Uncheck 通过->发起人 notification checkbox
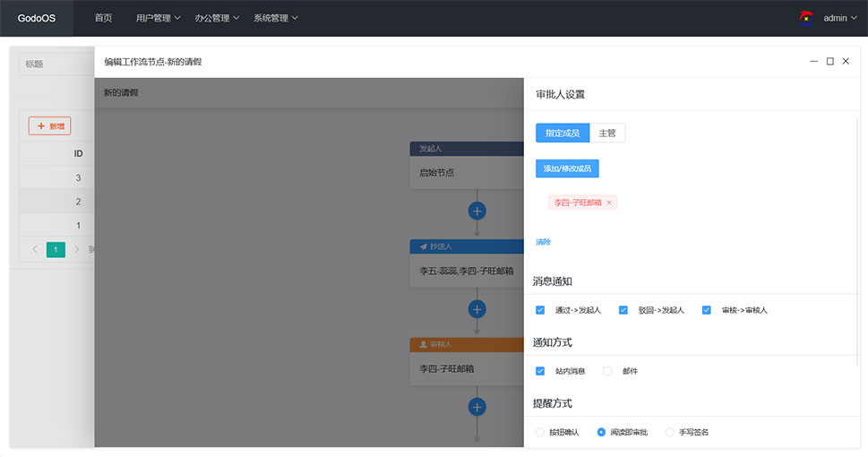Screen dimensions: 868x457 540,310
